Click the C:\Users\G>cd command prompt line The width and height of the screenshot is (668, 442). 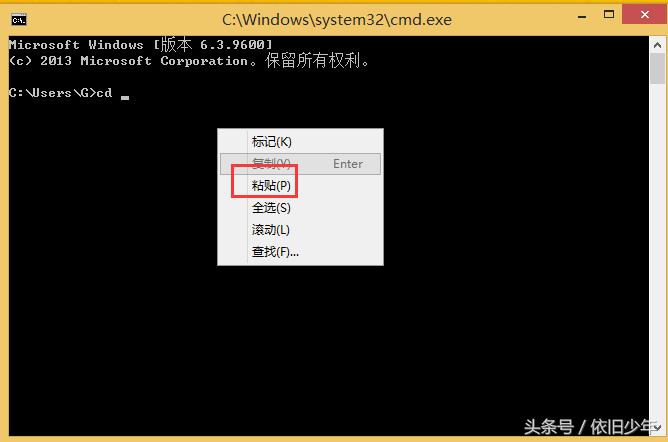(69, 93)
